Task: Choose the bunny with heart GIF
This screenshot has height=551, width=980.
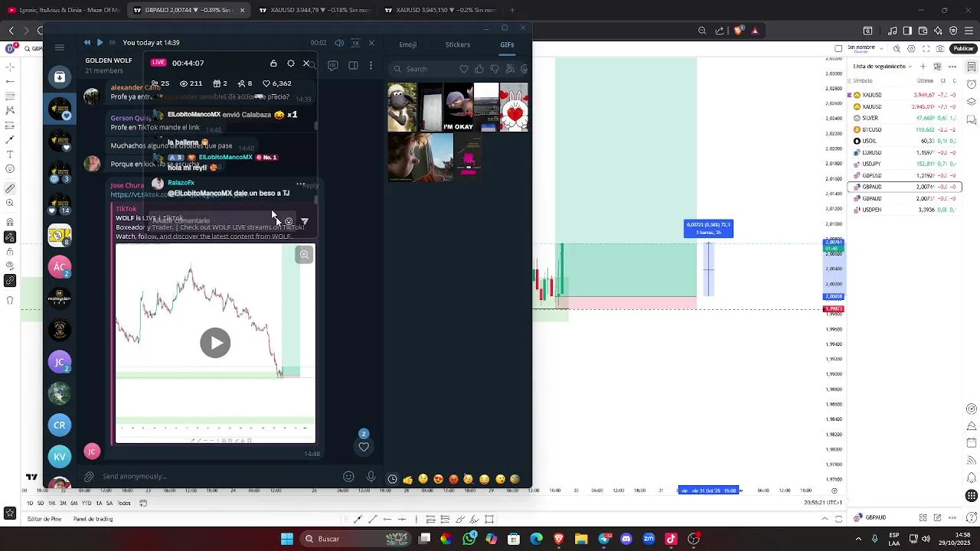Action: [514, 107]
